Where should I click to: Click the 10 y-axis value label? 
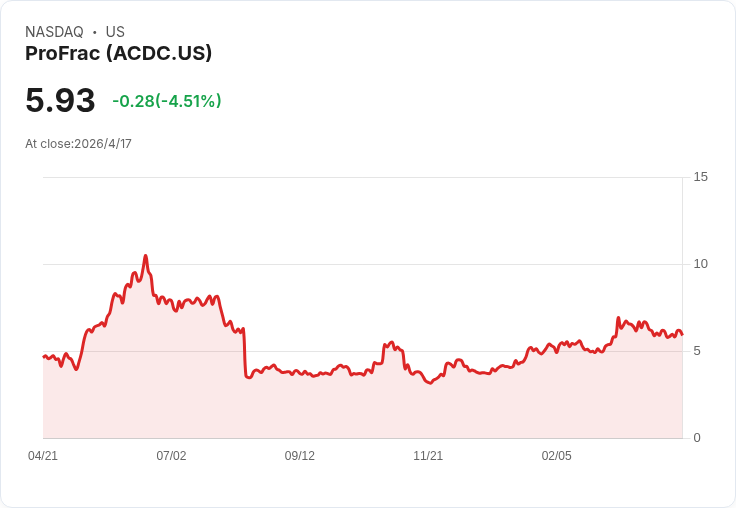(700, 264)
